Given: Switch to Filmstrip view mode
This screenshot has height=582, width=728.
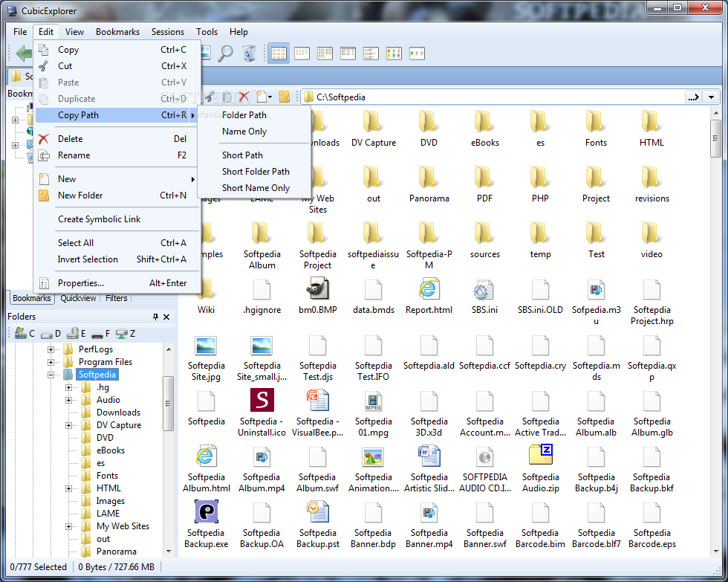Looking at the screenshot, I should pyautogui.click(x=417, y=54).
